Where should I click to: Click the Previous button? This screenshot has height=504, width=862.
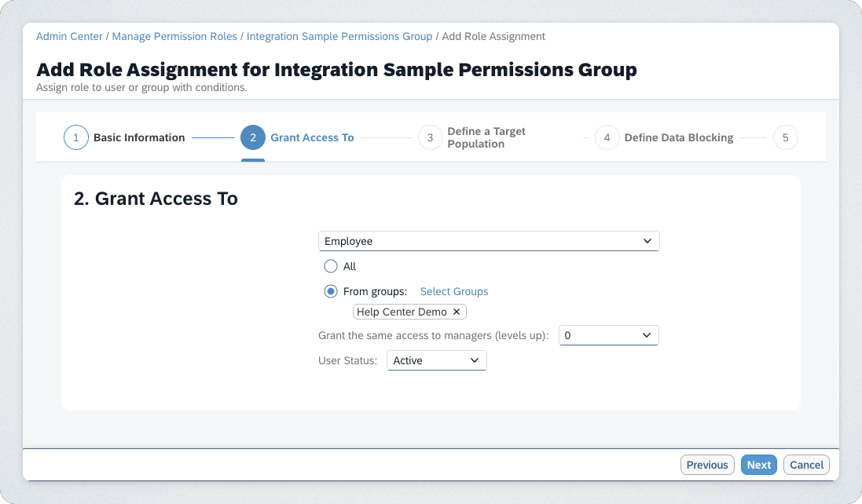click(x=707, y=465)
